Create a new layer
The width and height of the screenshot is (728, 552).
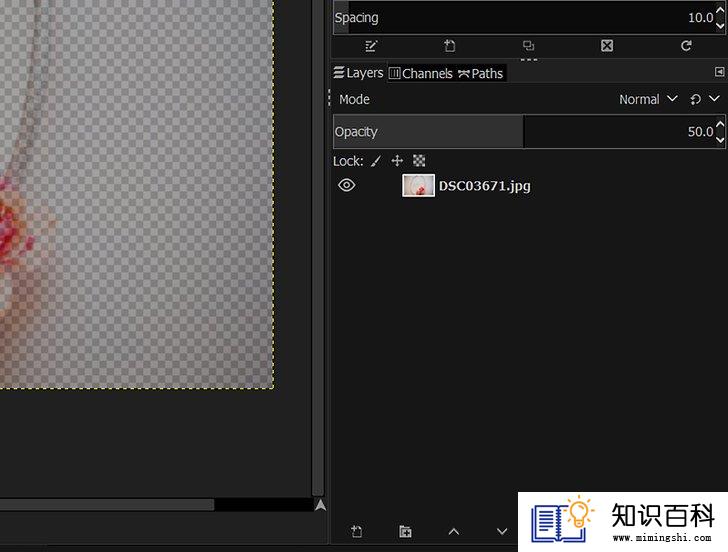(356, 531)
